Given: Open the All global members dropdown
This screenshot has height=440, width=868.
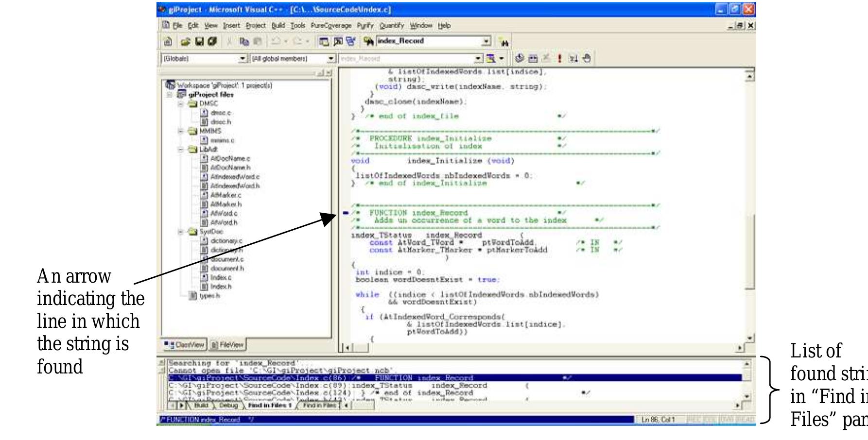Looking at the screenshot, I should (x=331, y=59).
